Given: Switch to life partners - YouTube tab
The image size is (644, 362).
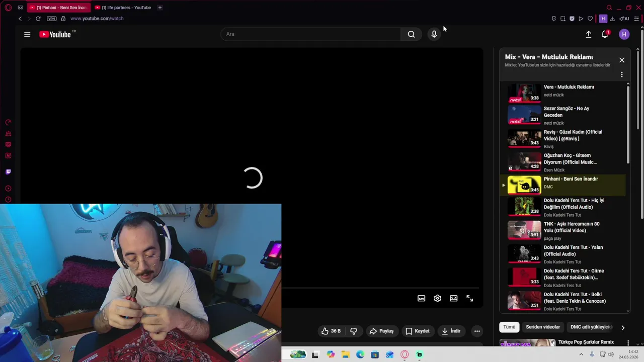Looking at the screenshot, I should [123, 8].
